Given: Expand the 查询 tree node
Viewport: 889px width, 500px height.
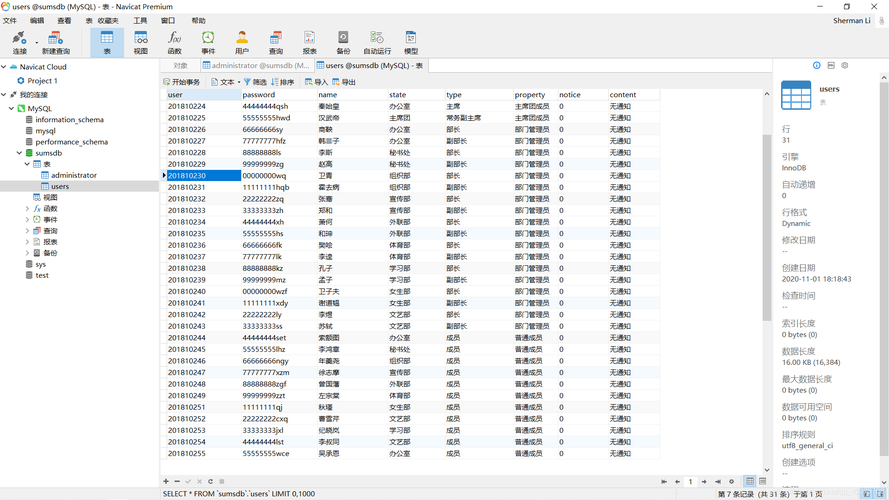Looking at the screenshot, I should pyautogui.click(x=27, y=231).
